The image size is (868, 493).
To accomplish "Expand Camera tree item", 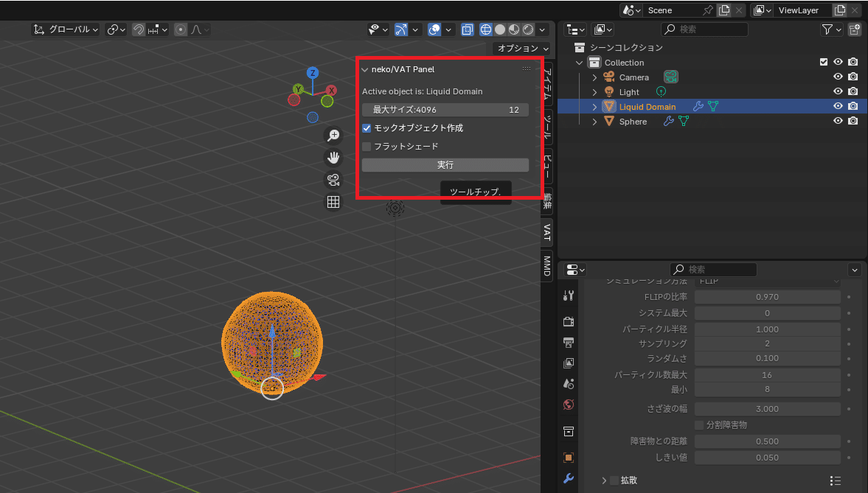I will [x=594, y=77].
